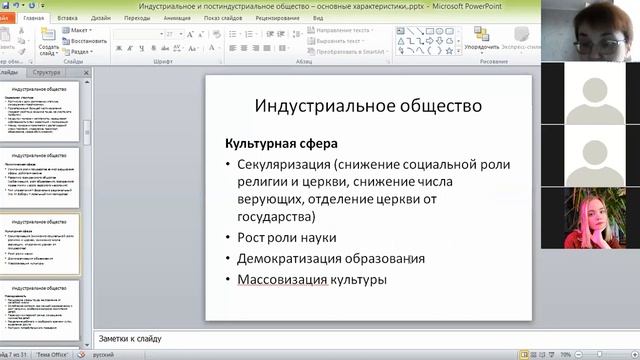Align text right in paragraph group

[256, 48]
